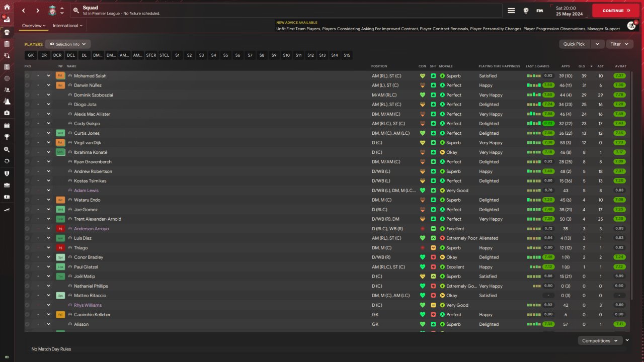644x362 pixels.
Task: Open the line chart icon in sidebar
Action: [7, 209]
